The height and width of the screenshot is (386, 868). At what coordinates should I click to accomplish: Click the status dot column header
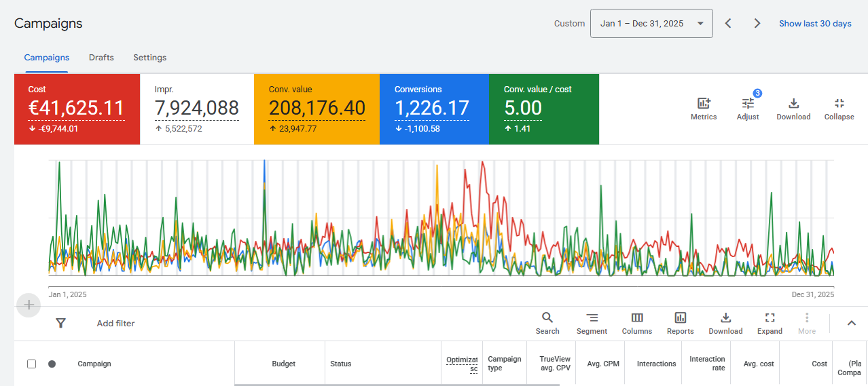click(x=52, y=364)
